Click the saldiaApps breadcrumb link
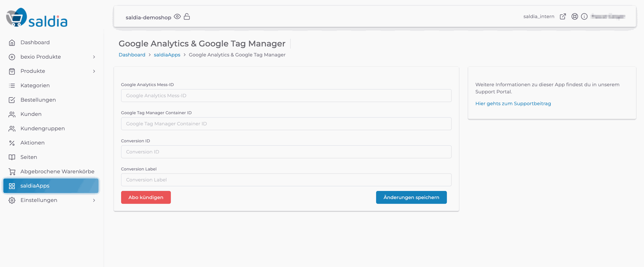This screenshot has height=267, width=644. tap(167, 55)
